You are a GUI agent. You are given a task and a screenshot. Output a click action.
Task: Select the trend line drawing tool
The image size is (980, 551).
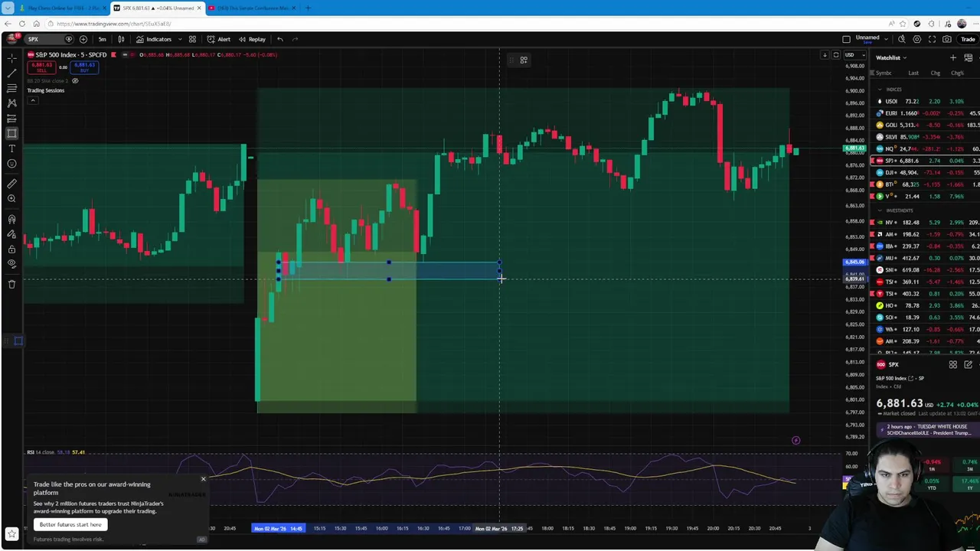click(x=11, y=73)
